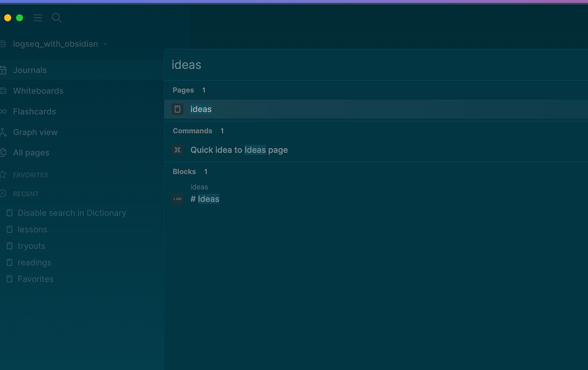Click the page icon of ideas result
This screenshot has height=370, width=588.
pos(178,109)
